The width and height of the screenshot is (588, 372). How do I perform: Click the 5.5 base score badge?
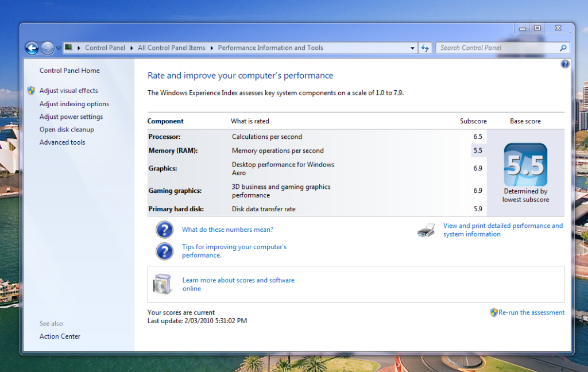tap(525, 165)
